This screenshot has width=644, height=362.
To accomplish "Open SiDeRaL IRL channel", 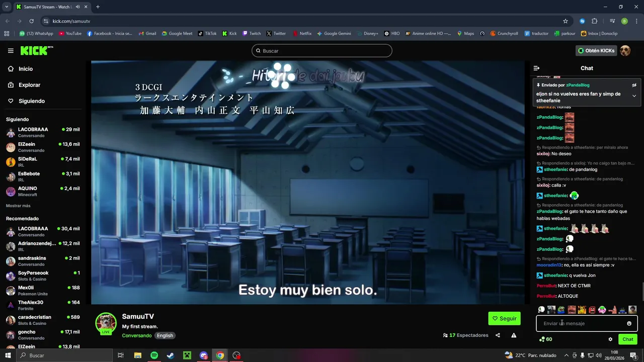I will click(x=43, y=161).
